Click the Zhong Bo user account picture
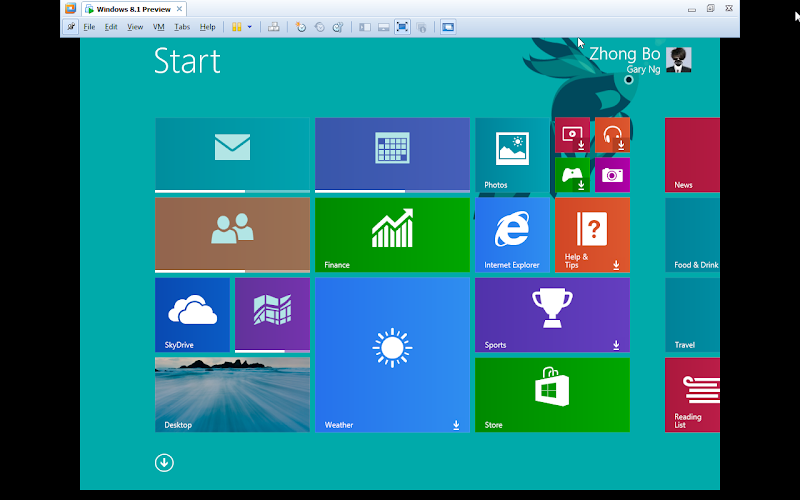 [x=679, y=60]
